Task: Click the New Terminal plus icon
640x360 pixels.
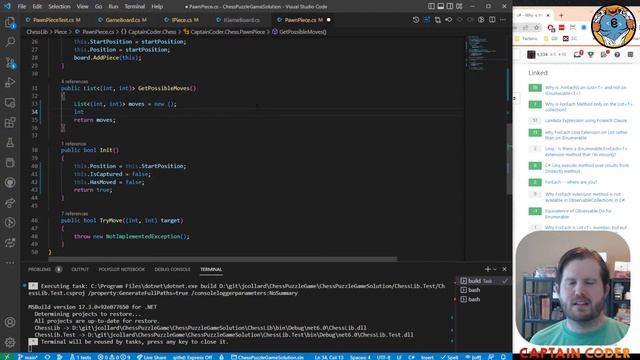Action: click(x=487, y=269)
